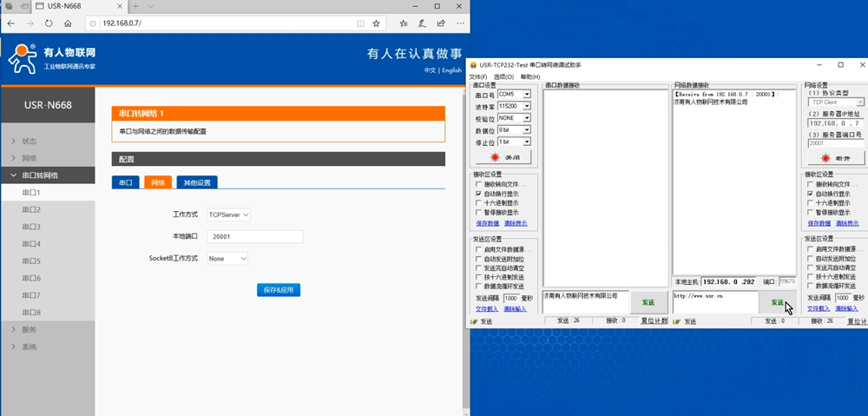This screenshot has height=416, width=868.
Task: Close the USR-N668 browser tab
Action: (119, 6)
